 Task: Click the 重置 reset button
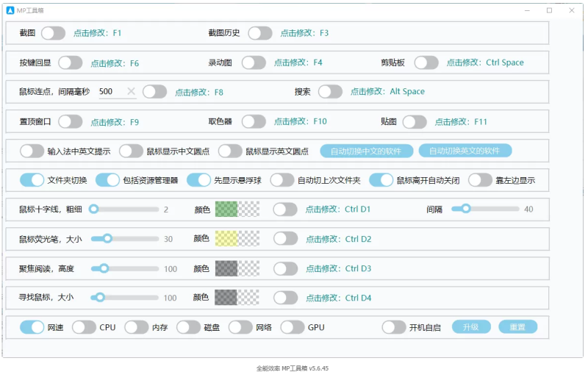tap(517, 327)
